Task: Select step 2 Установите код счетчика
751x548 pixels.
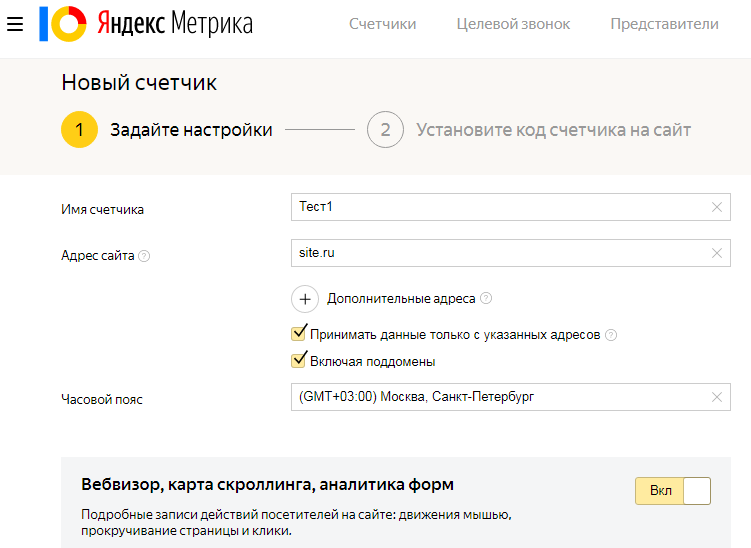Action: (x=385, y=130)
